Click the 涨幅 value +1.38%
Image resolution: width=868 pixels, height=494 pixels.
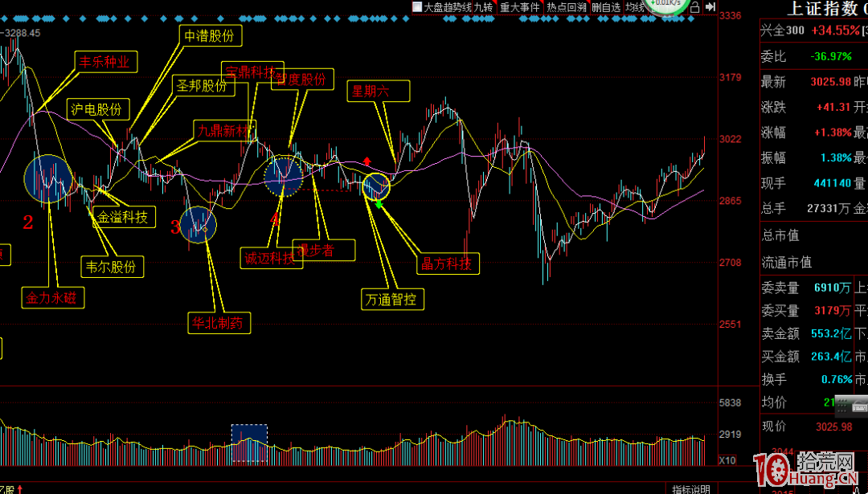(832, 133)
